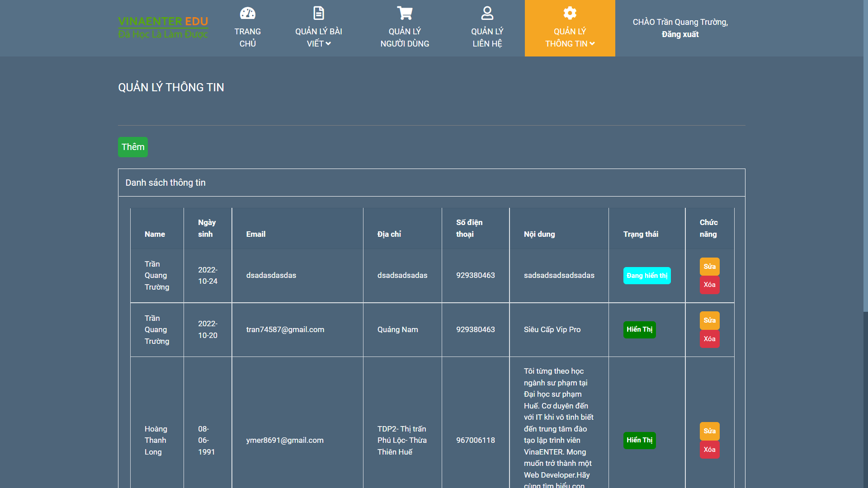Image resolution: width=868 pixels, height=488 pixels.
Task: Open the gear icon above Quản Lý Thông Tin
Action: (570, 13)
